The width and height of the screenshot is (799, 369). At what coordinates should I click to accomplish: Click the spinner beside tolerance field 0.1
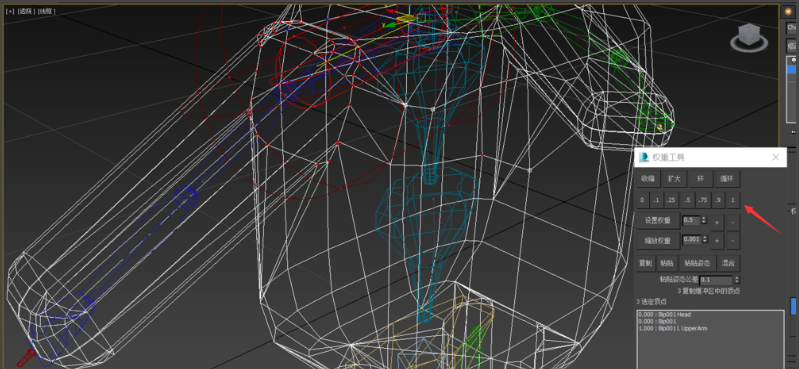[x=737, y=280]
